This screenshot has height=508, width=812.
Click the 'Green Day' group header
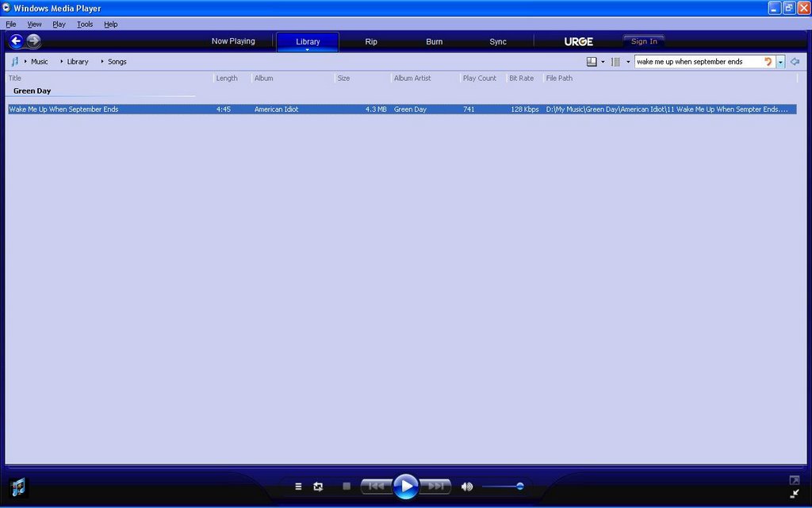32,90
